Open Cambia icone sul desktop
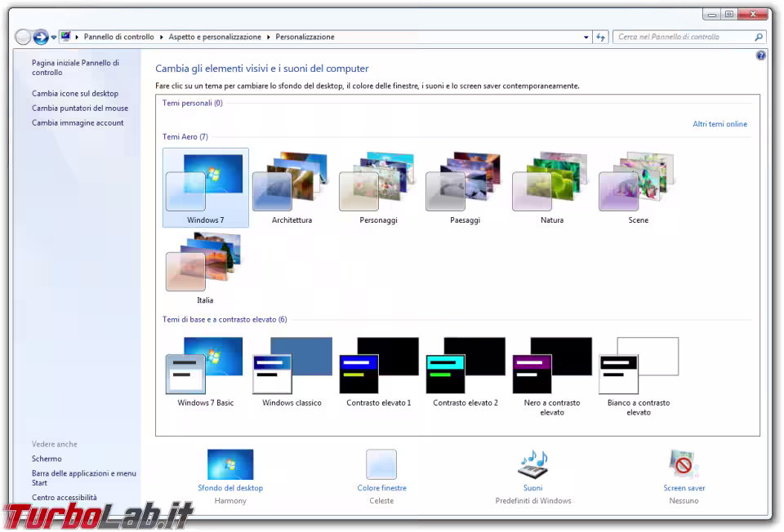This screenshot has height=532, width=784. tap(75, 93)
